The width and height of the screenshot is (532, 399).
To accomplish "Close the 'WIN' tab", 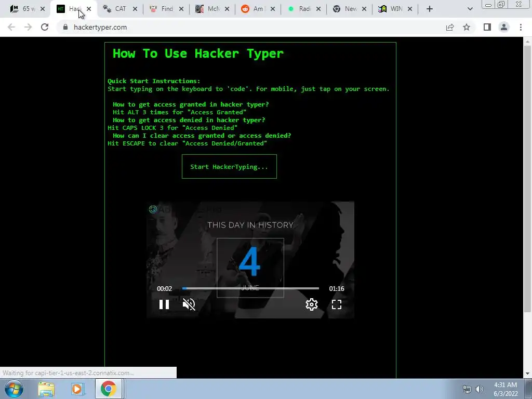I will [x=410, y=9].
